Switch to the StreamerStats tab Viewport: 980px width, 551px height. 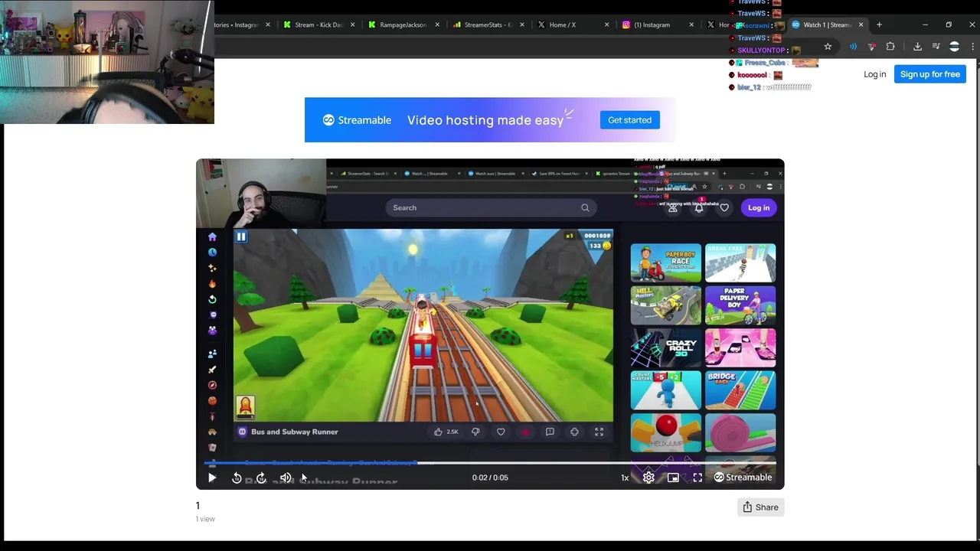coord(487,24)
